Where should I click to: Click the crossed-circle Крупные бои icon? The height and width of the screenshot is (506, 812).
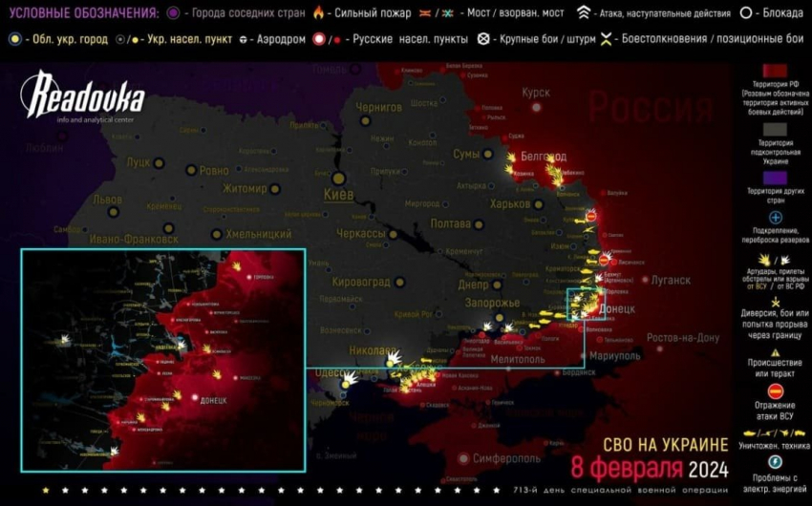(x=483, y=39)
